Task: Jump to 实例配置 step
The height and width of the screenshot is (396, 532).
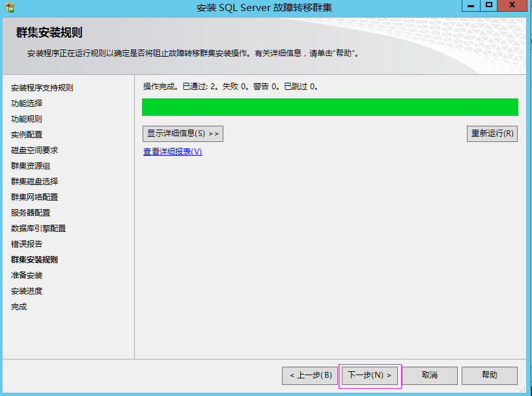Action: 27,135
